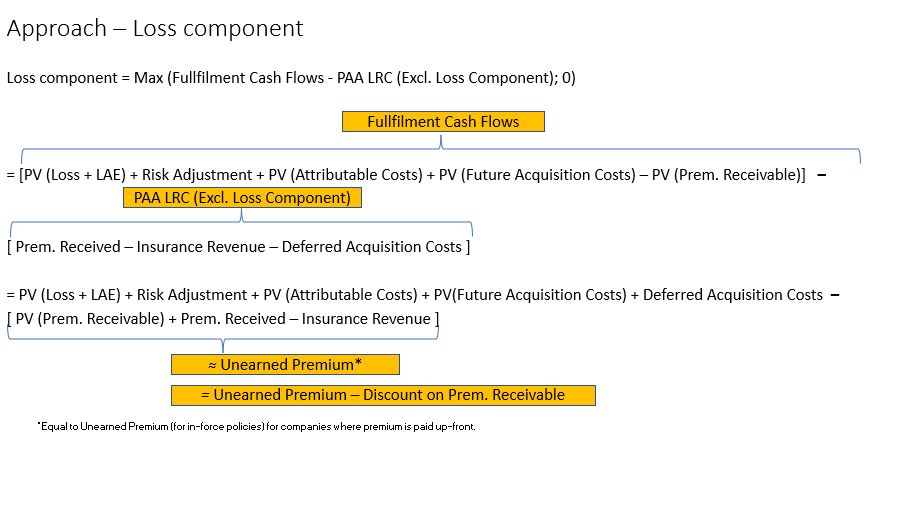Click the line ending '+ Deferred Acquisition Costs –'
This screenshot has height=519, width=924.
(423, 295)
